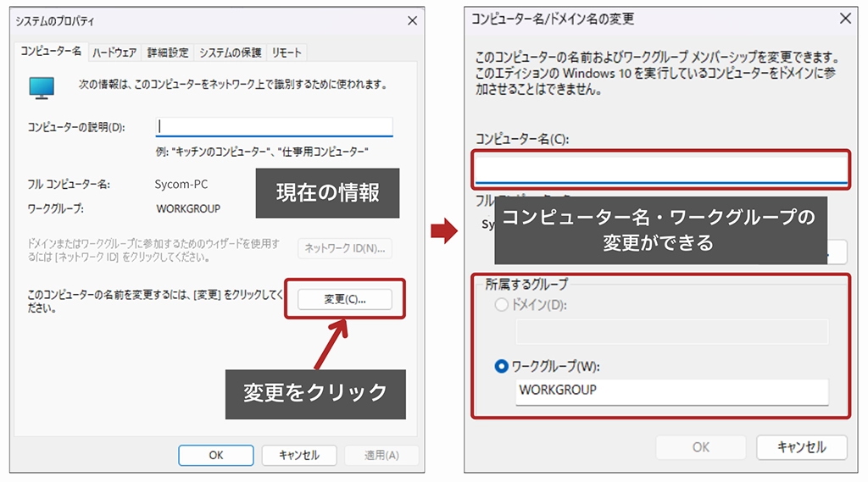
Task: Go to the リモート tab
Action: point(287,53)
